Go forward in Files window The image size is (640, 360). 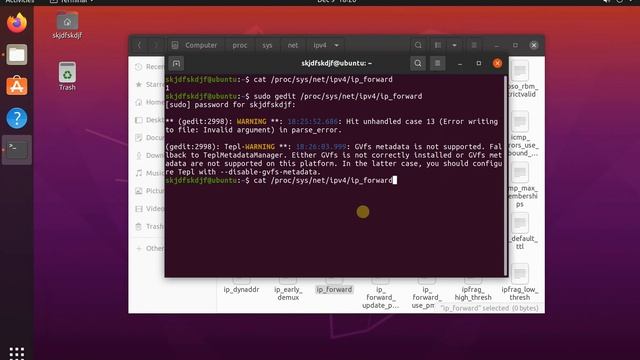[x=156, y=45]
